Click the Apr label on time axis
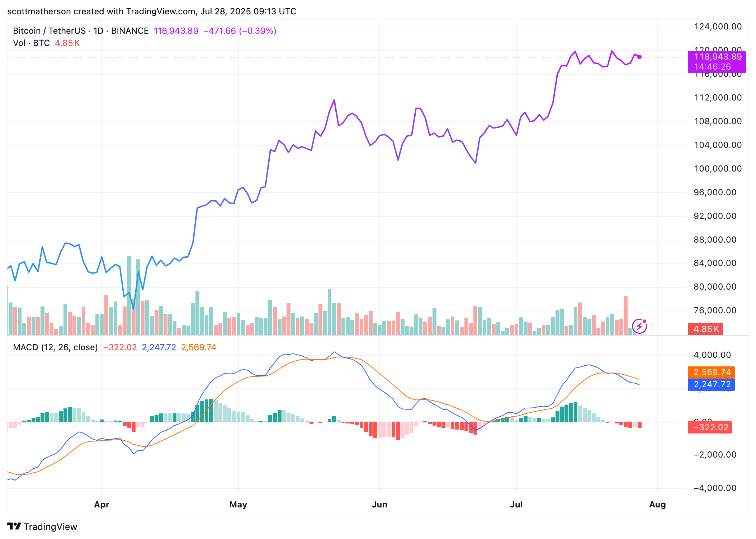The height and width of the screenshot is (539, 756). [x=101, y=505]
